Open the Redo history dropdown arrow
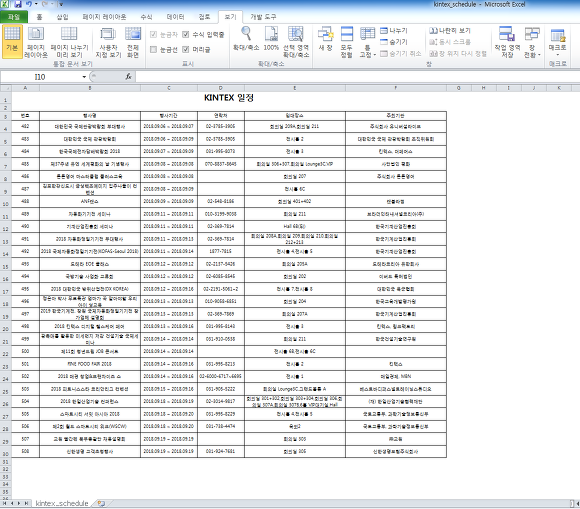The image size is (580, 509). (x=52, y=4)
